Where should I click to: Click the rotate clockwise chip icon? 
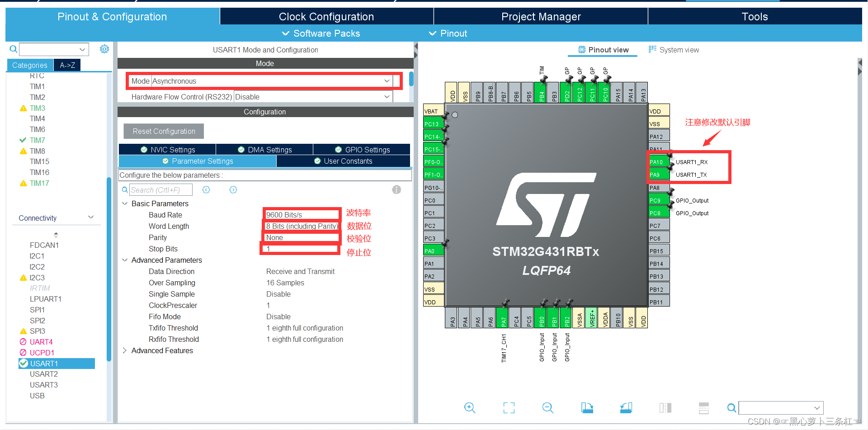(587, 408)
